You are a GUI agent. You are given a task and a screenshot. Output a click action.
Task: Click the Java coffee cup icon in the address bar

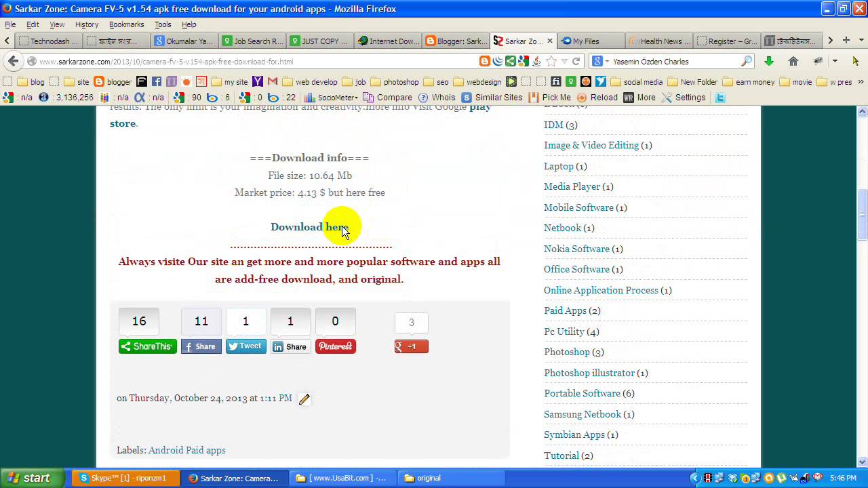(536, 61)
